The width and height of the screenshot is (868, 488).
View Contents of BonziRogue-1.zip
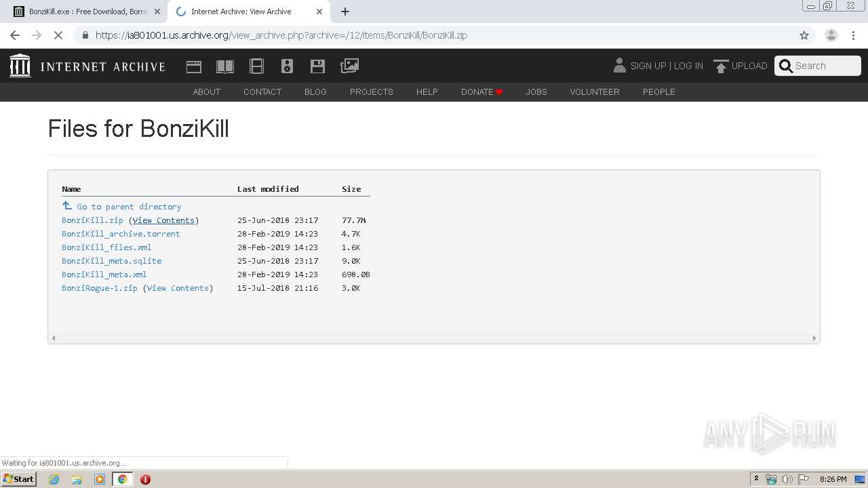pos(178,288)
